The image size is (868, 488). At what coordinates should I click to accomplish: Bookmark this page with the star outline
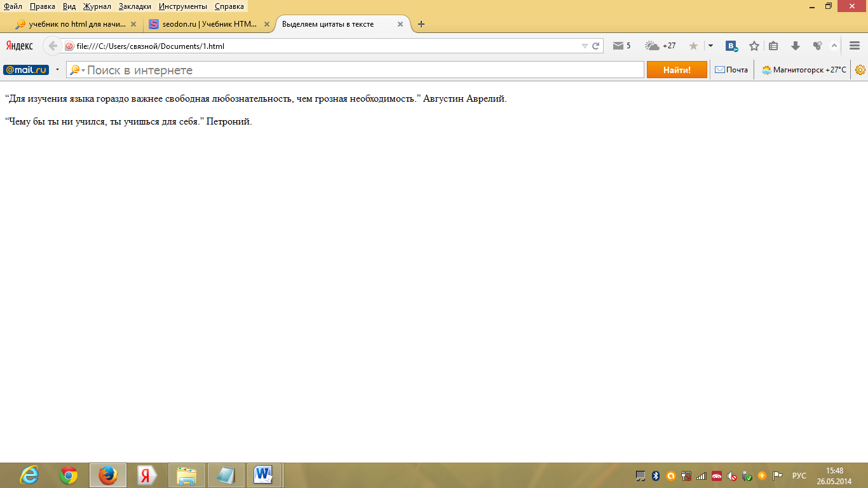point(754,46)
